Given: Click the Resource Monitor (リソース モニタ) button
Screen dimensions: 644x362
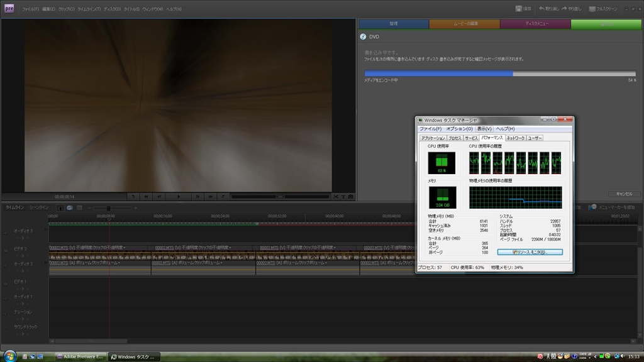Looking at the screenshot, I should coord(530,252).
